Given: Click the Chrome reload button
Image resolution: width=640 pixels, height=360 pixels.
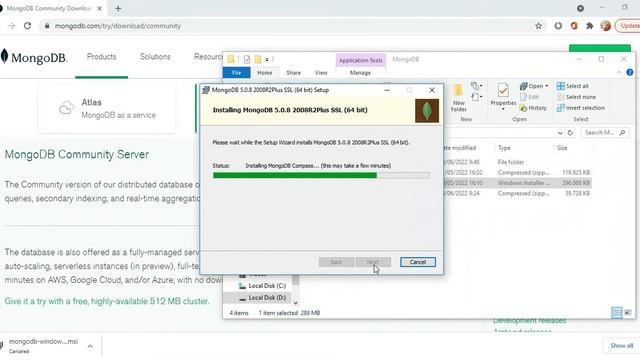Looking at the screenshot, I should 27,26.
